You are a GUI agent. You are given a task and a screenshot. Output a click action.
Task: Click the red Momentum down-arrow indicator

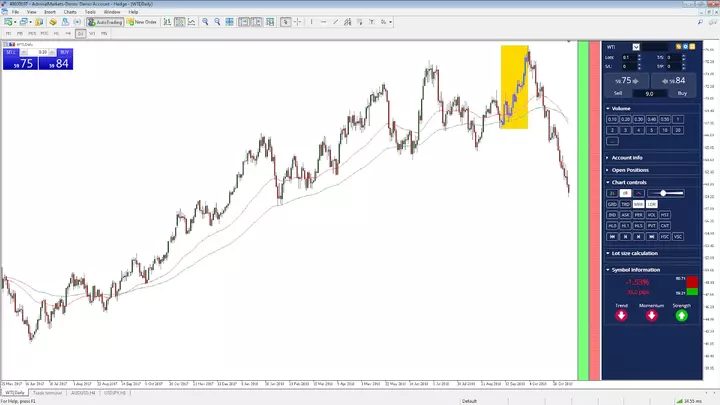pos(652,315)
